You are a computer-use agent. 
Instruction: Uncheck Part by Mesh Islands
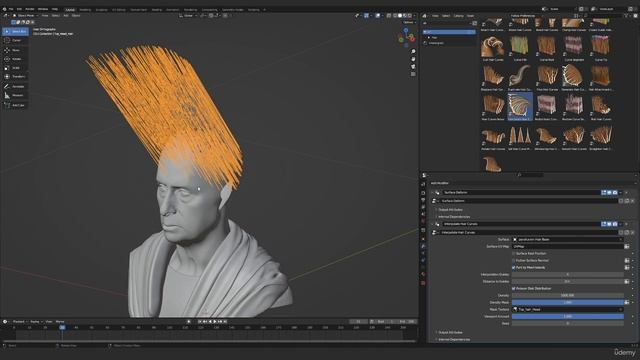[x=514, y=267]
